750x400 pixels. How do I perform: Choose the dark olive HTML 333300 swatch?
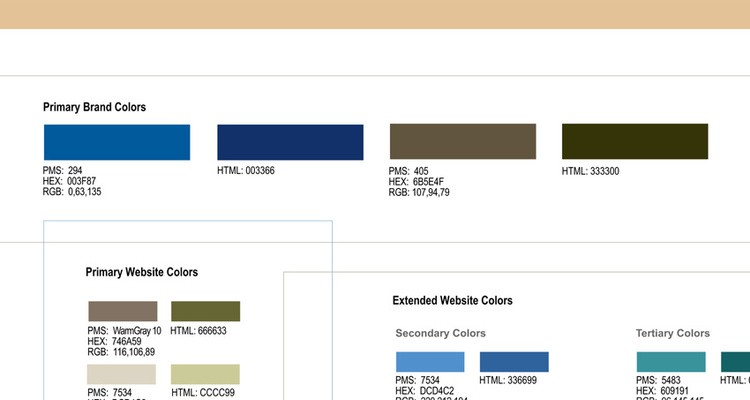(x=635, y=141)
